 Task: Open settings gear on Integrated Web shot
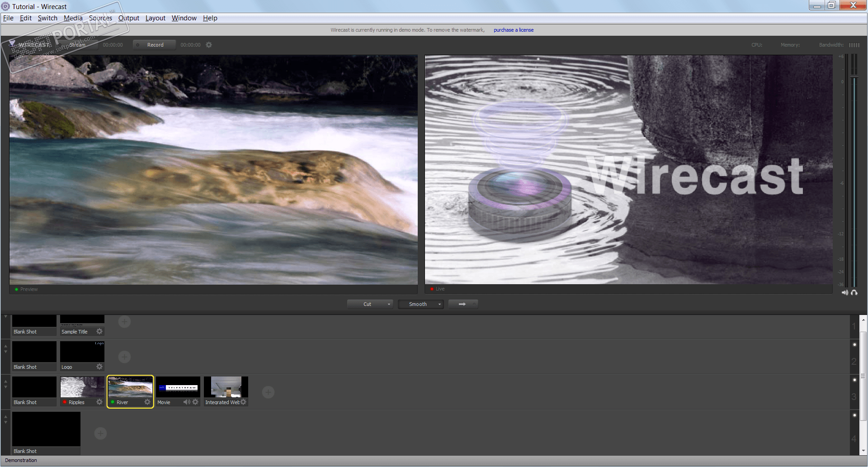click(x=243, y=402)
